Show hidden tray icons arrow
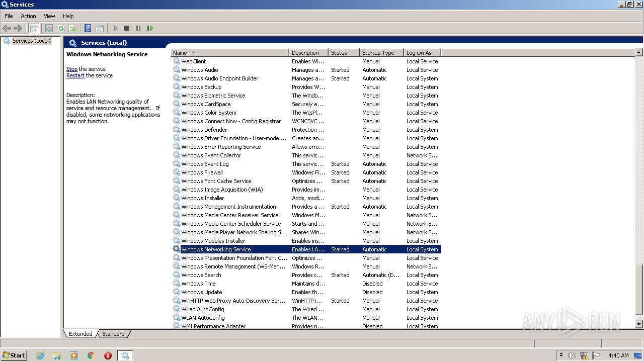 coord(561,355)
